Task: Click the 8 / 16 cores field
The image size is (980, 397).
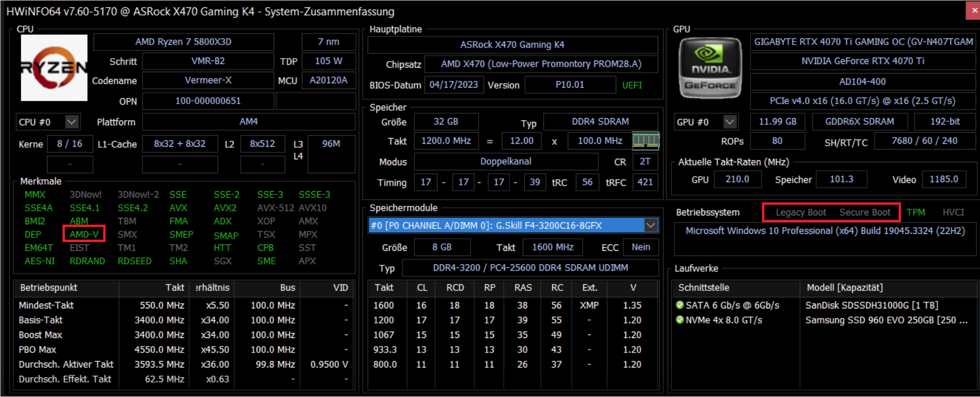Action: click(69, 144)
